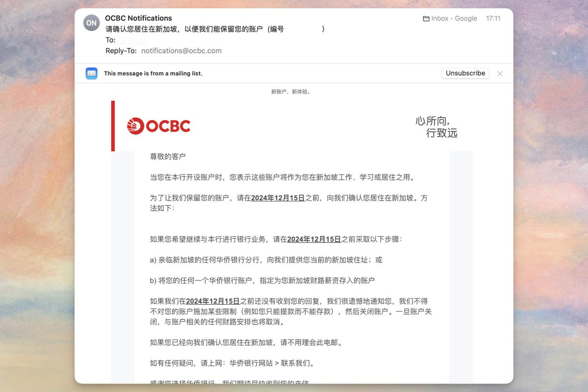Click the 新账户，新体验。 preview text
The height and width of the screenshot is (392, 588).
tap(292, 91)
